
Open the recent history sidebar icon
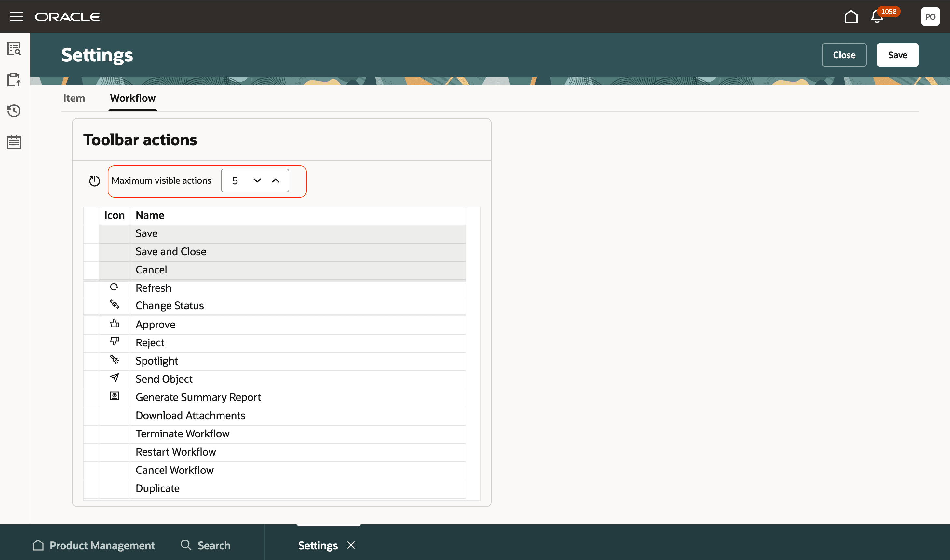[x=14, y=111]
